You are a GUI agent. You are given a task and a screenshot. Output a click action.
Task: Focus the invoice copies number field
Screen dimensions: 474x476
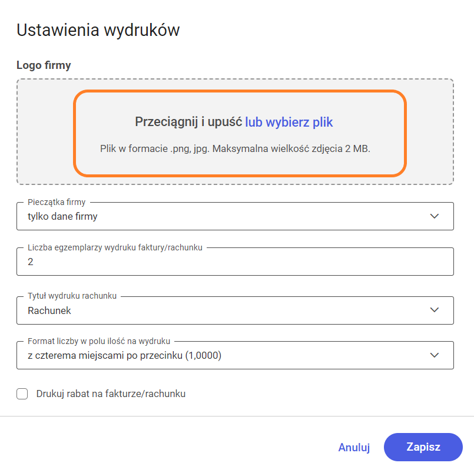click(235, 262)
